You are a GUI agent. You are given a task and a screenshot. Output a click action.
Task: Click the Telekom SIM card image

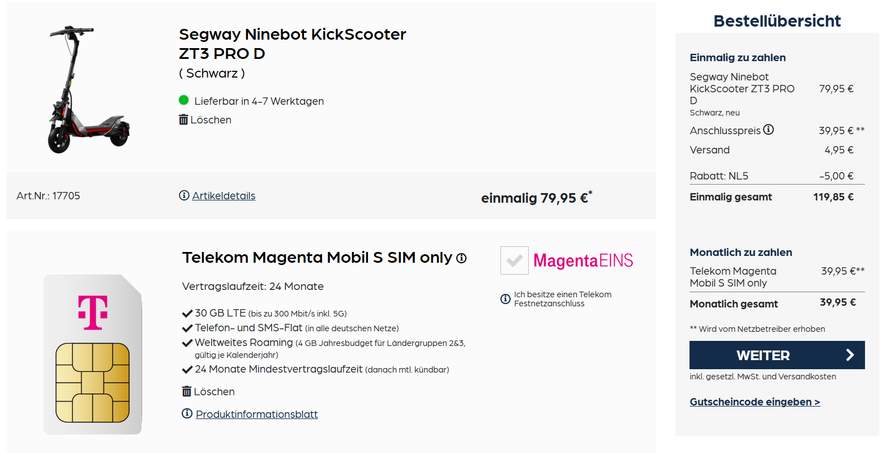click(x=92, y=354)
